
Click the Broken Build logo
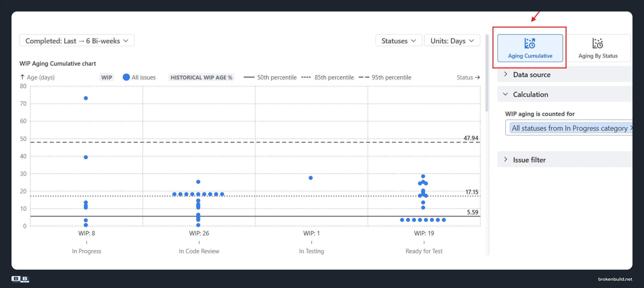tap(20, 279)
